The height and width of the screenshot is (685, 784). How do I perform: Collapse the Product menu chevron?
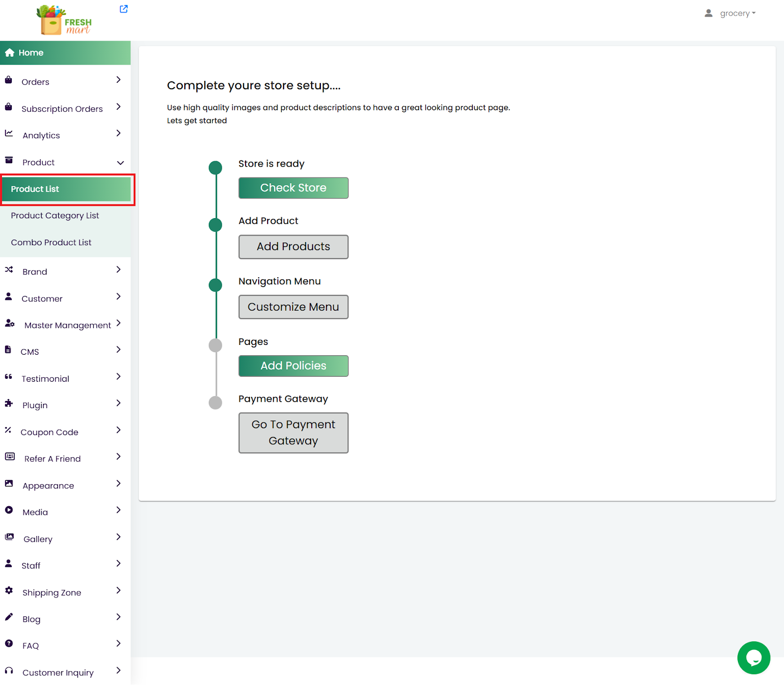[x=120, y=163]
